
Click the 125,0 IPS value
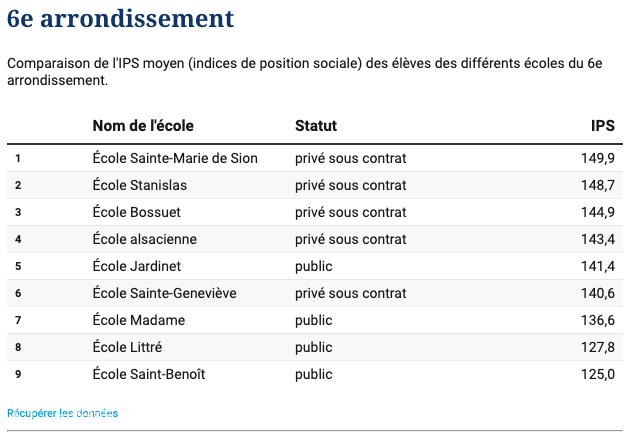[x=598, y=374]
